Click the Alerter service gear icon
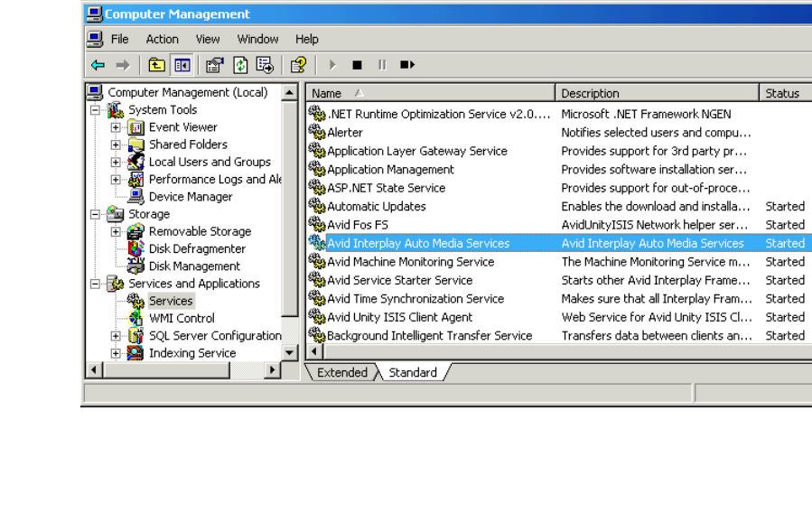812x532 pixels. 316,132
